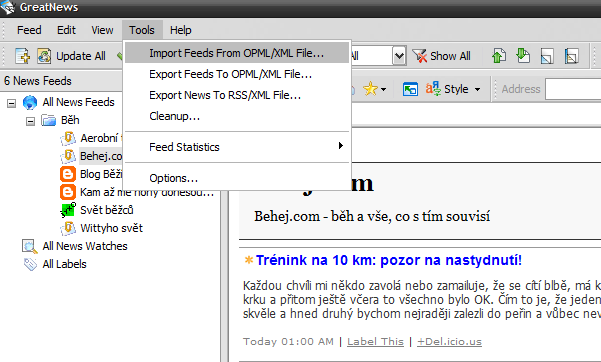Open article Trénink na 10 km headline

[x=389, y=260]
